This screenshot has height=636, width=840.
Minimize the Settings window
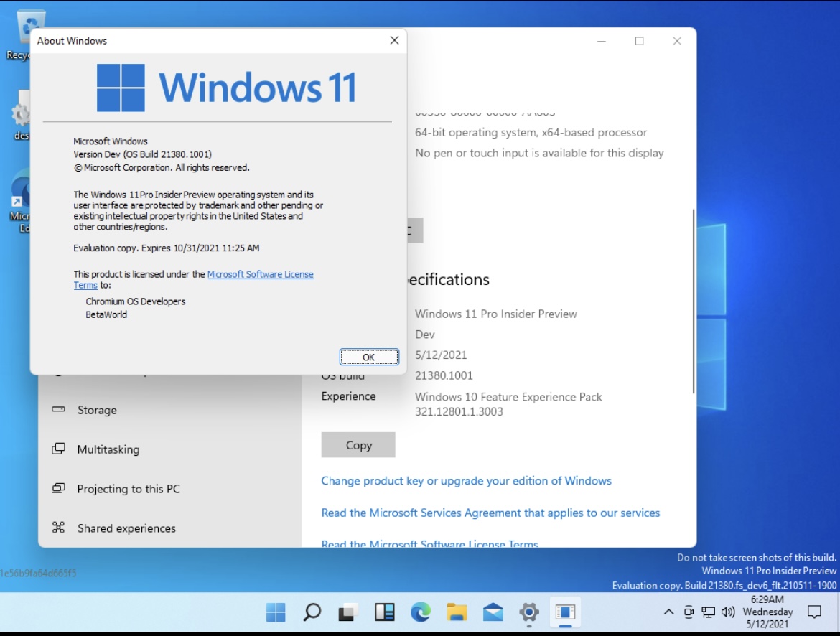click(602, 41)
